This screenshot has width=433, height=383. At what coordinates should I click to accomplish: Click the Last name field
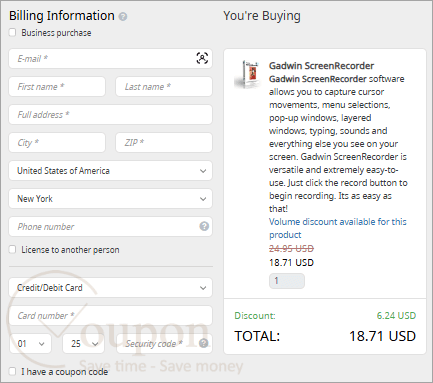(164, 87)
